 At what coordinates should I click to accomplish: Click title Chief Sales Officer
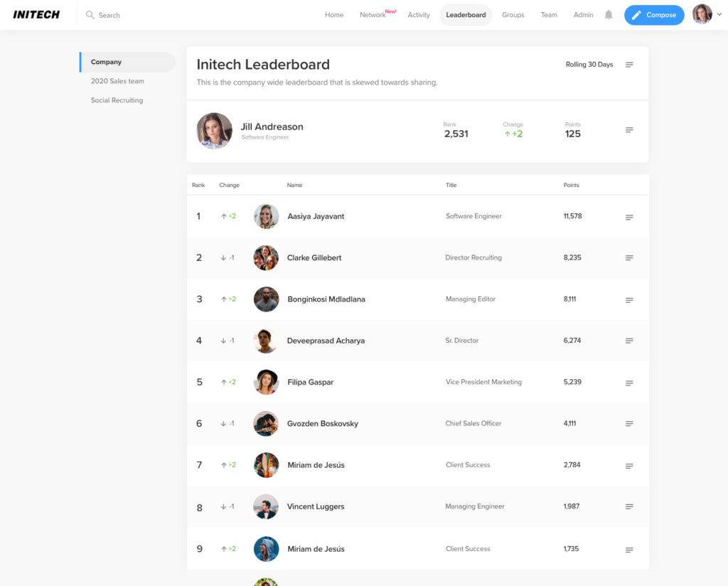pos(473,423)
